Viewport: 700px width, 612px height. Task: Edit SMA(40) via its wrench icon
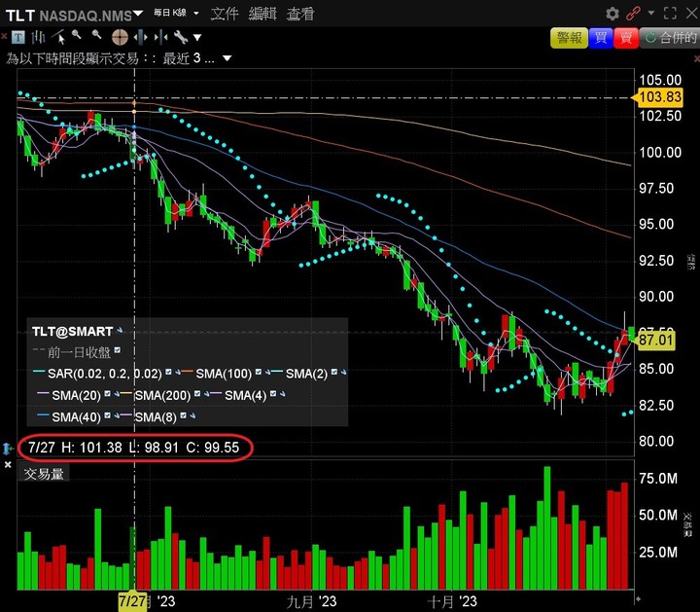click(x=116, y=415)
